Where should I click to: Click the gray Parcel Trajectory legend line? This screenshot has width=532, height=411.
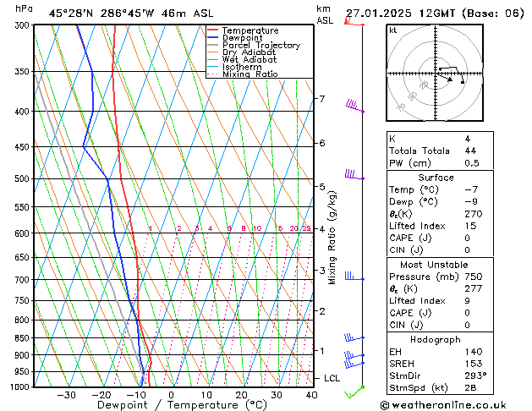tap(213, 45)
